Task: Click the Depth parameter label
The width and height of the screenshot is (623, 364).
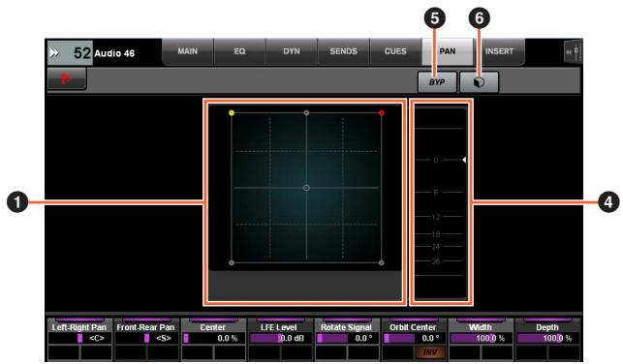Action: coord(547,327)
